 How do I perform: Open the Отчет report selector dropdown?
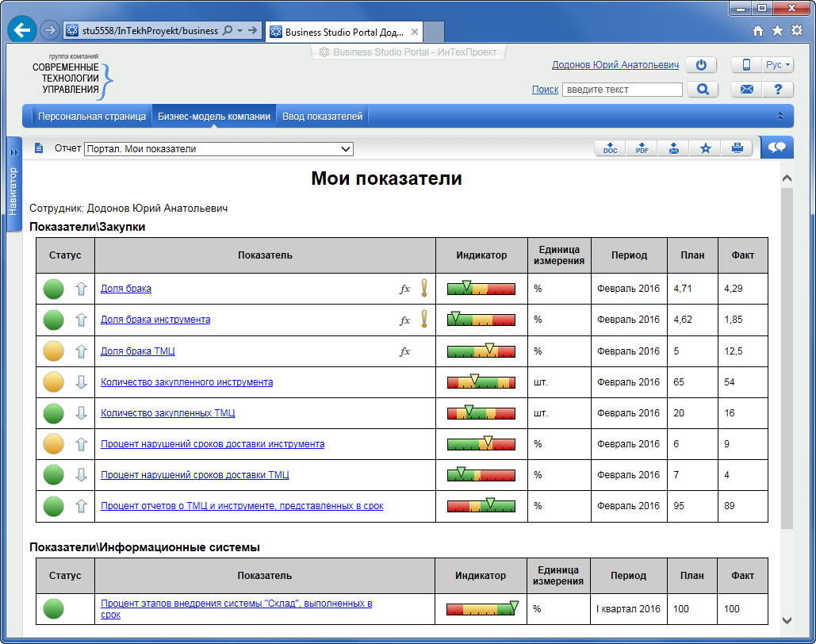click(219, 149)
